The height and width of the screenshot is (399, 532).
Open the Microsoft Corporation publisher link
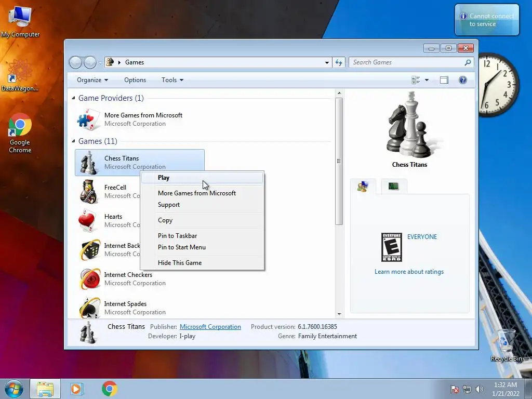coord(210,327)
